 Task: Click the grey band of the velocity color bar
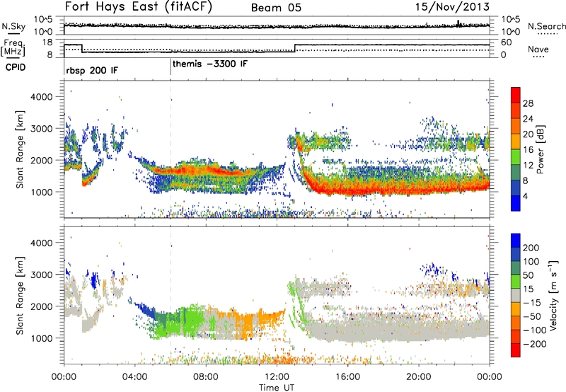tap(516, 295)
